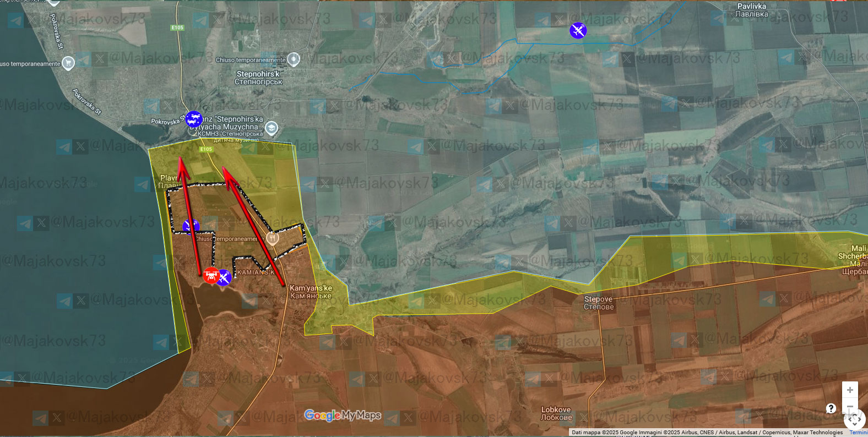Click the pan arrows control in the corner

click(x=855, y=419)
